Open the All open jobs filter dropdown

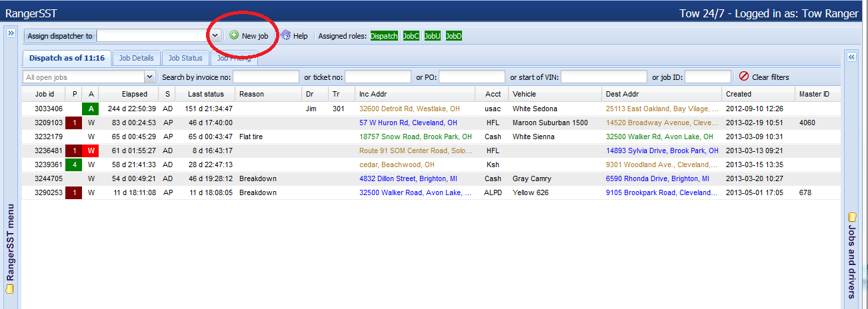149,77
